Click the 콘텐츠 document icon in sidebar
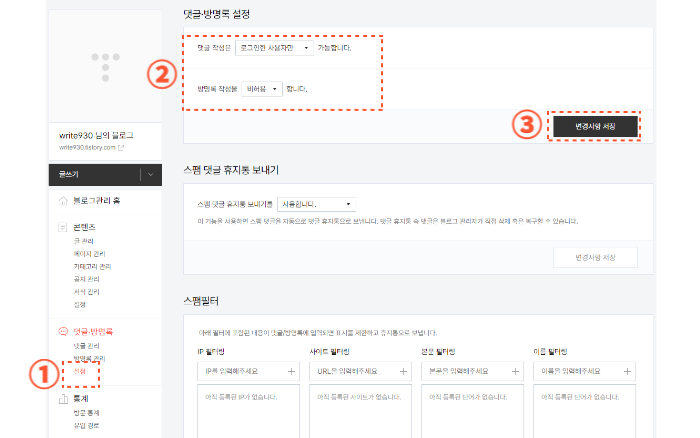The image size is (700, 438). click(62, 227)
